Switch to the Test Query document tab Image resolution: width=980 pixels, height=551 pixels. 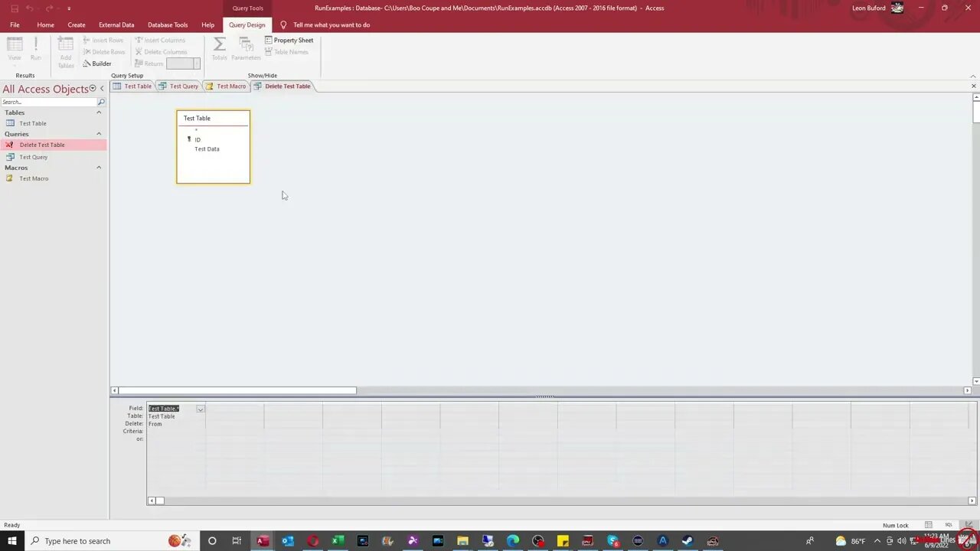(178, 86)
